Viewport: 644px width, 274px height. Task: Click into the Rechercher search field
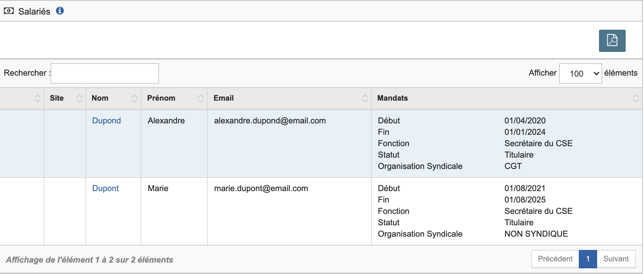tap(105, 73)
